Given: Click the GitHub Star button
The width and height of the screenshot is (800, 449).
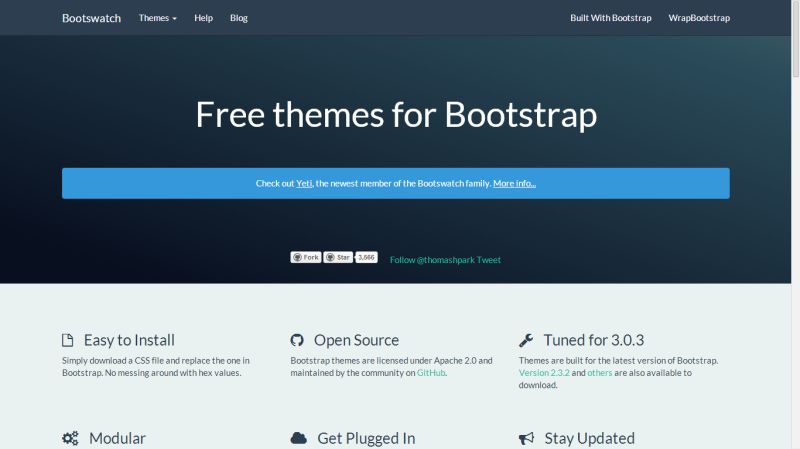Looking at the screenshot, I should pos(338,257).
